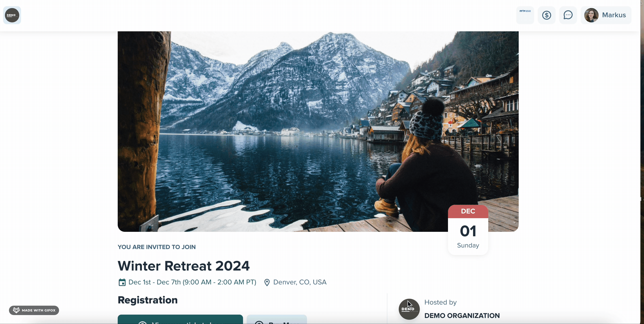Open the dollar sign payments icon

point(546,15)
